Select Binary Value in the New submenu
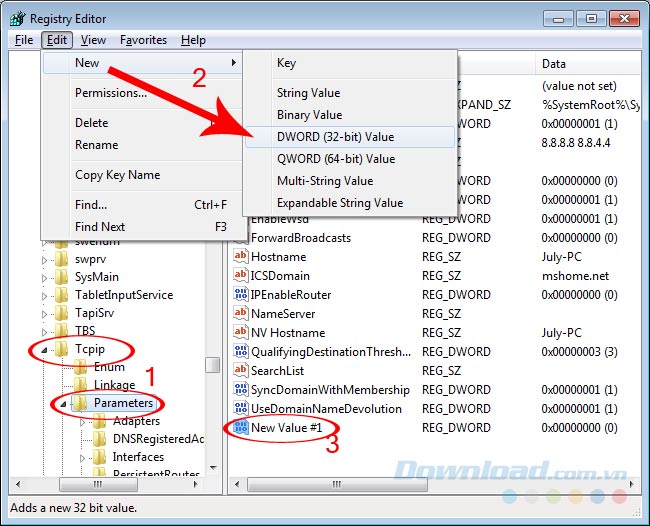This screenshot has width=650, height=526. (350, 115)
